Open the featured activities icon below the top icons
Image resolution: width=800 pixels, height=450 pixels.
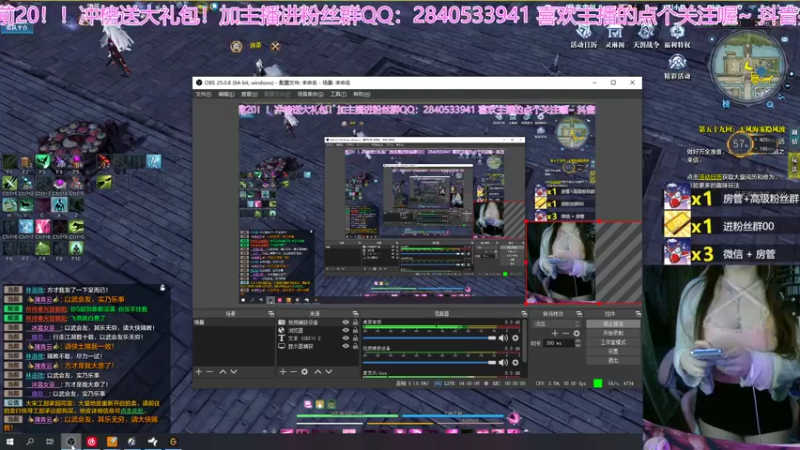(x=677, y=67)
